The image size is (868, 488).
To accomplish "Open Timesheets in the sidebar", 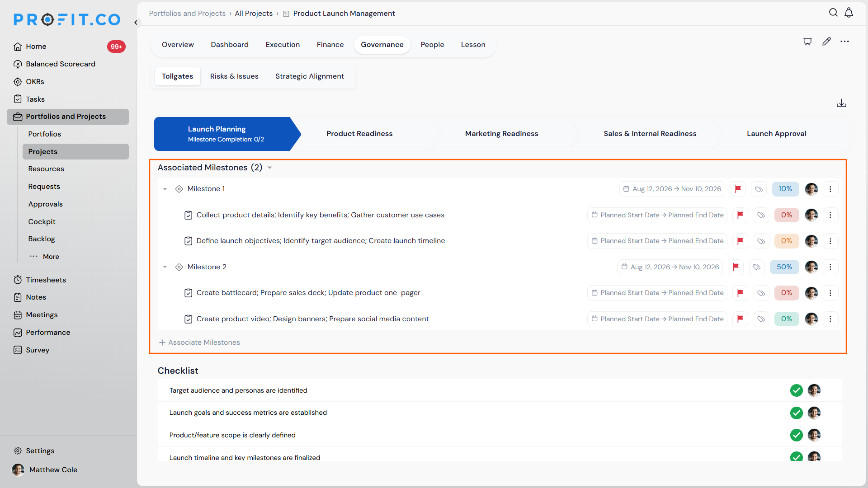I will point(46,280).
